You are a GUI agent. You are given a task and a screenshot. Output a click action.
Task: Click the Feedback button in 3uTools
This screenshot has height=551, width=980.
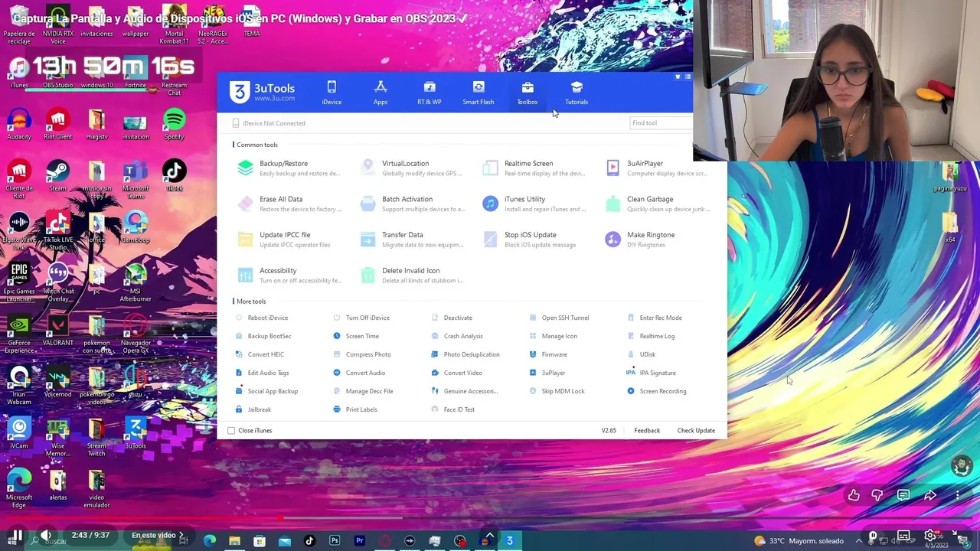(x=647, y=431)
